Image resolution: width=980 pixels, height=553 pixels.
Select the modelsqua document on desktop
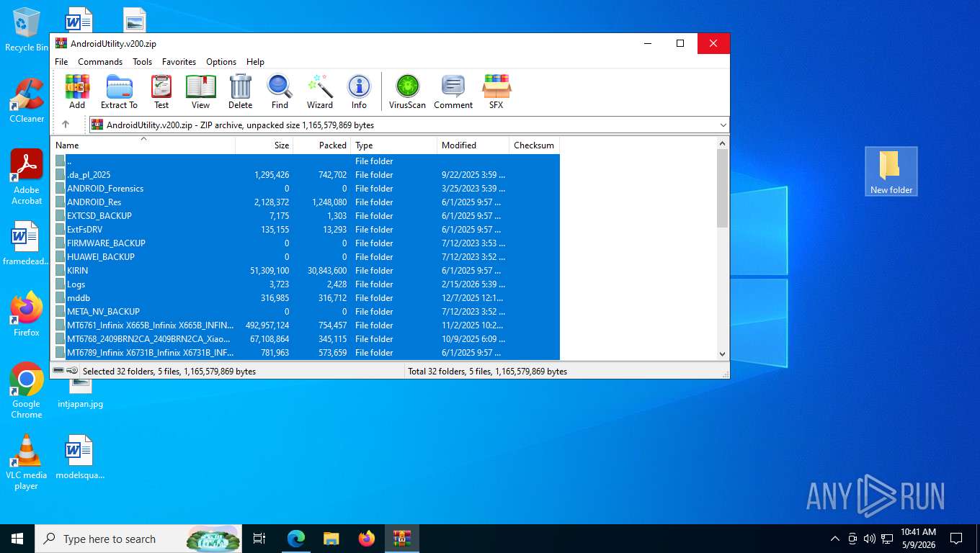click(79, 457)
